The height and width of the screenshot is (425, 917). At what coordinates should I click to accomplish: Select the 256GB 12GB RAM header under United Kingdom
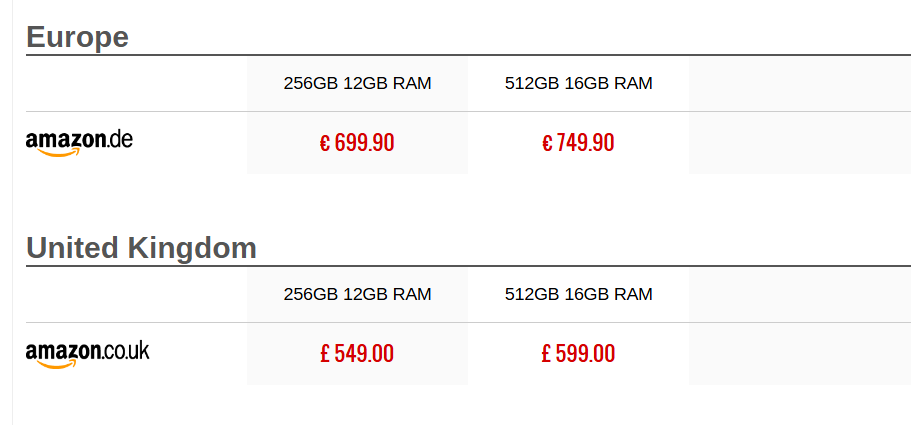click(x=357, y=294)
